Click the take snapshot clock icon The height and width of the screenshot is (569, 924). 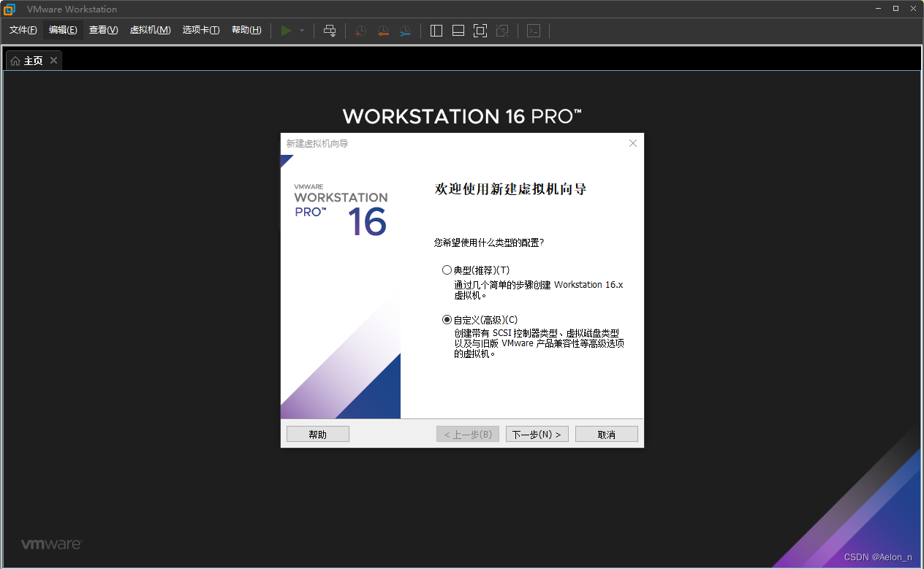[360, 31]
